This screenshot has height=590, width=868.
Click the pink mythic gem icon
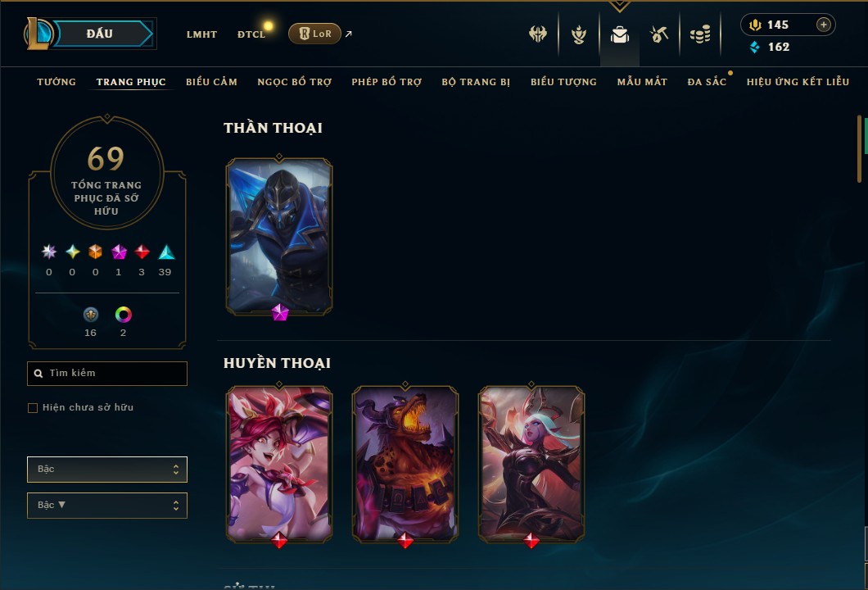[119, 252]
